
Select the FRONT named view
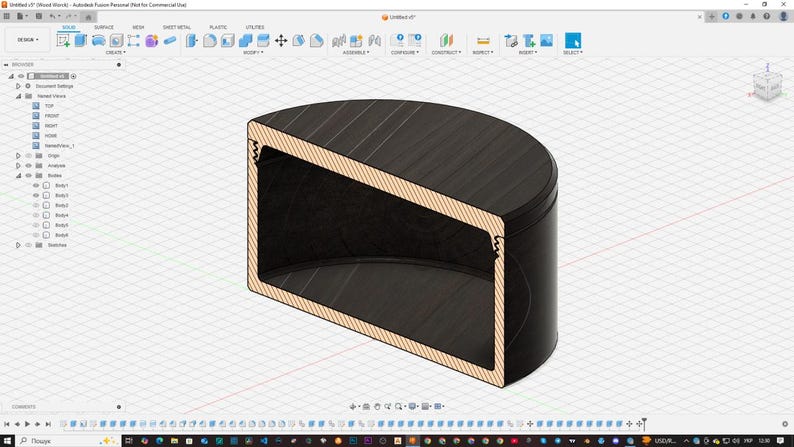point(52,116)
